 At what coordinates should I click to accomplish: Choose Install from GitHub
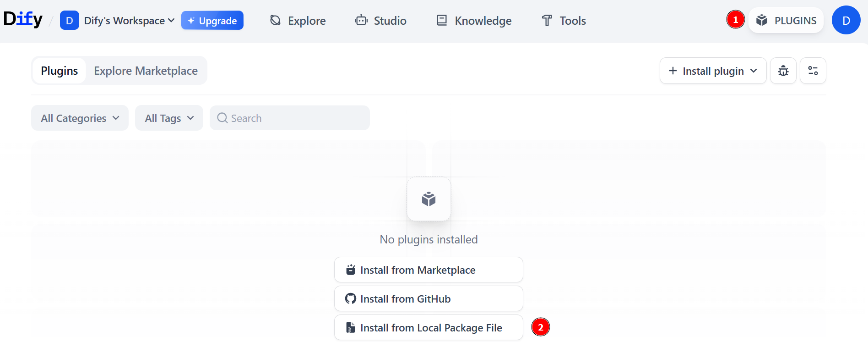(x=429, y=299)
